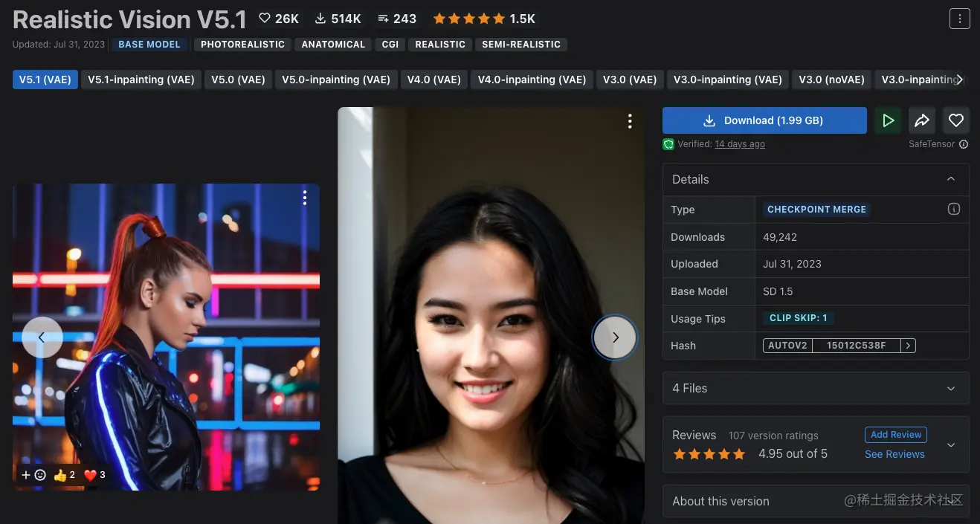
Task: Run the model with the green play icon
Action: coord(888,120)
